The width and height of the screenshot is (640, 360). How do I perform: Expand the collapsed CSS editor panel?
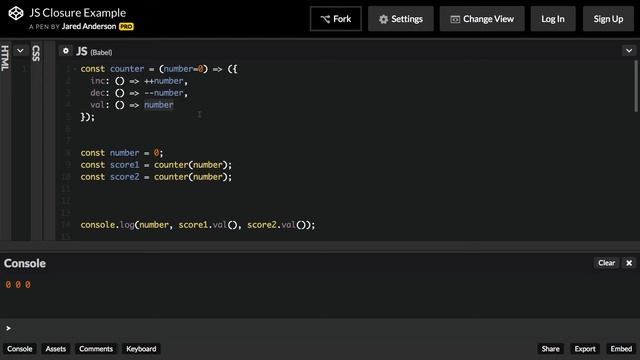[36, 53]
